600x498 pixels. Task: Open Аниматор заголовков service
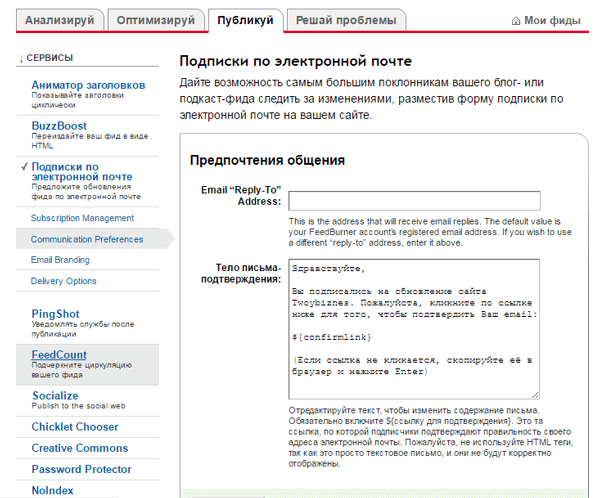click(88, 86)
